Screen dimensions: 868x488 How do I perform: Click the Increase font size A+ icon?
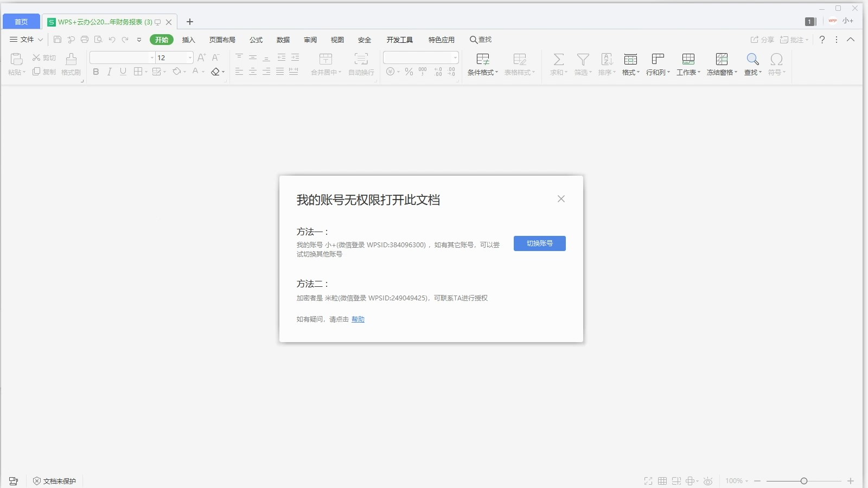pos(202,57)
